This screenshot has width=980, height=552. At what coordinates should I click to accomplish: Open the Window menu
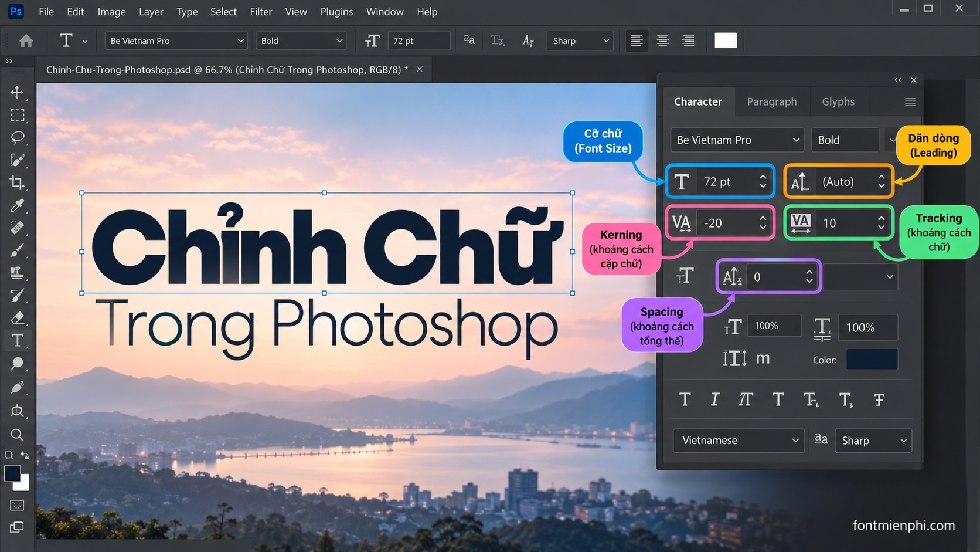384,12
